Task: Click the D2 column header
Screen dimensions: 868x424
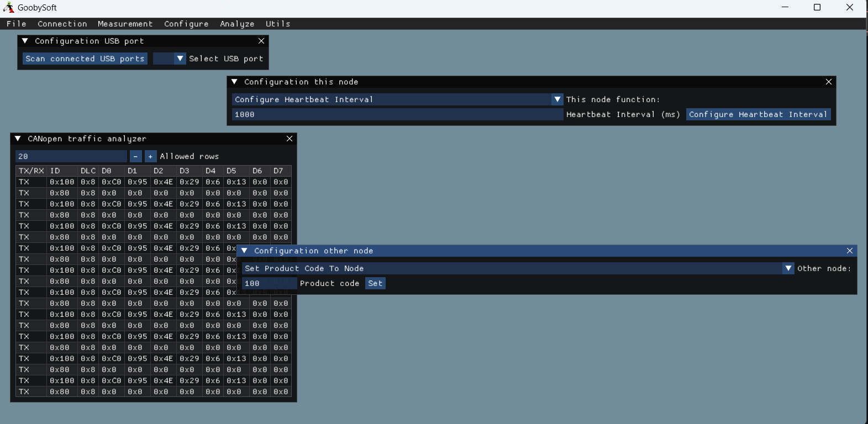Action: 164,171
